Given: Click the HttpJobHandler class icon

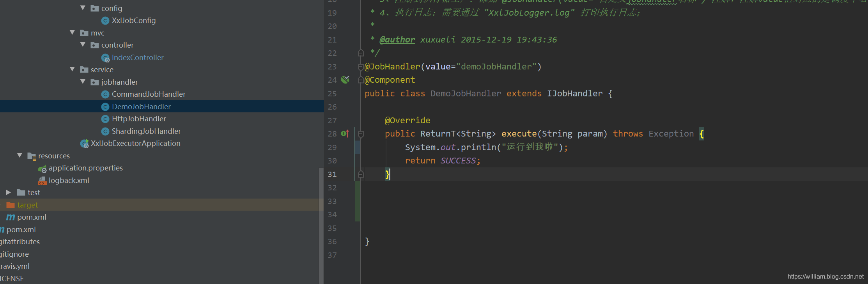Looking at the screenshot, I should pyautogui.click(x=105, y=119).
